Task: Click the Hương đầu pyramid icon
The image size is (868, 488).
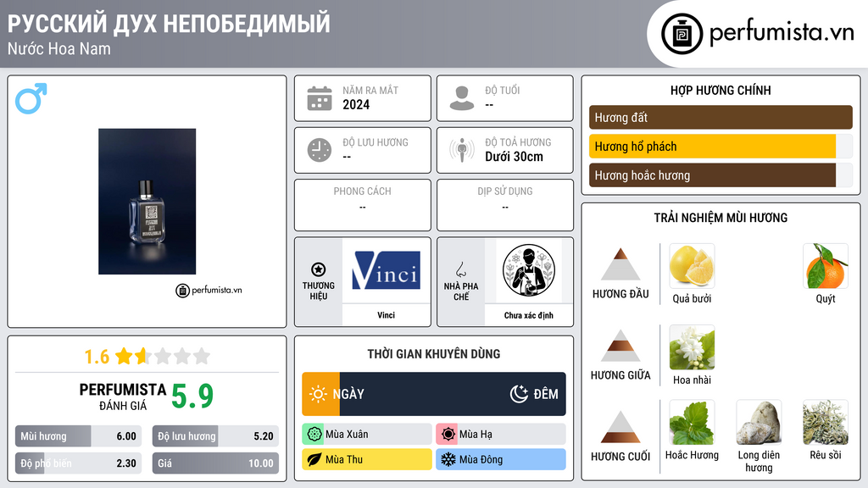Action: pyautogui.click(x=620, y=264)
